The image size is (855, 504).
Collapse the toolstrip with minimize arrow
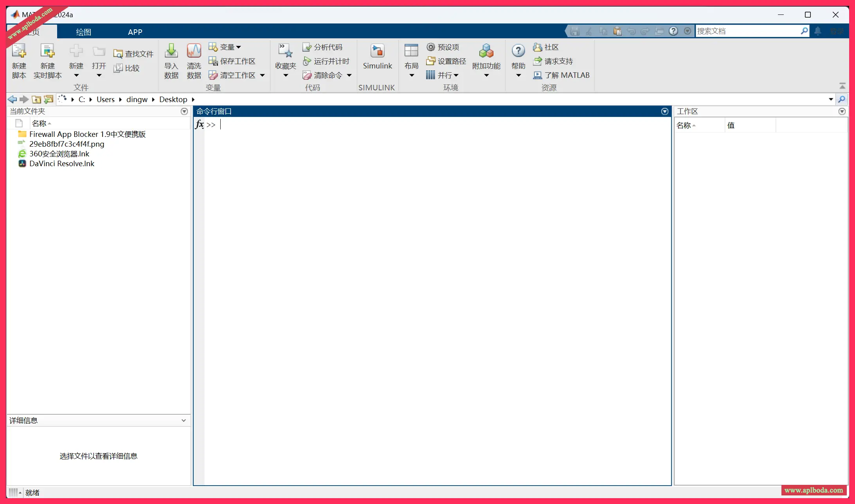click(842, 86)
